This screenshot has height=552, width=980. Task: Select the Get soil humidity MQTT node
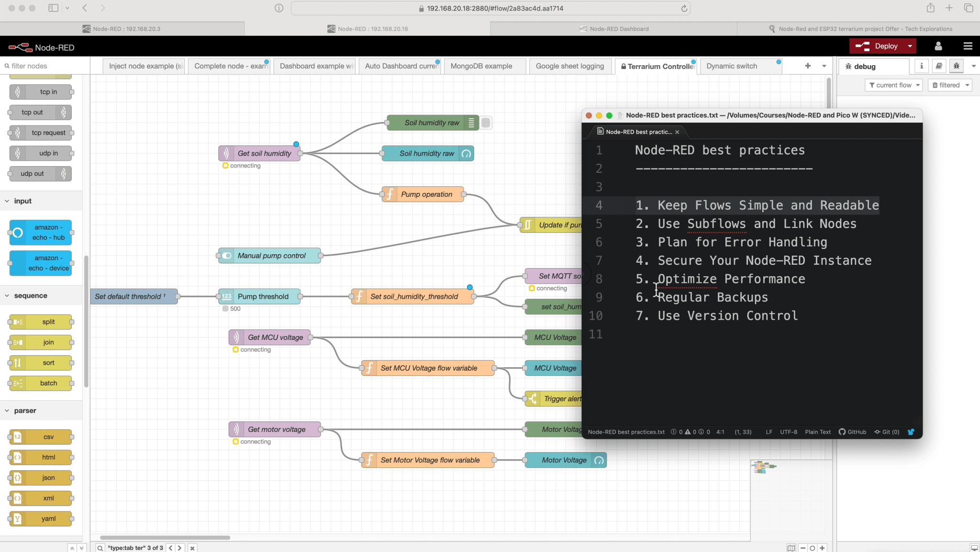coord(259,154)
